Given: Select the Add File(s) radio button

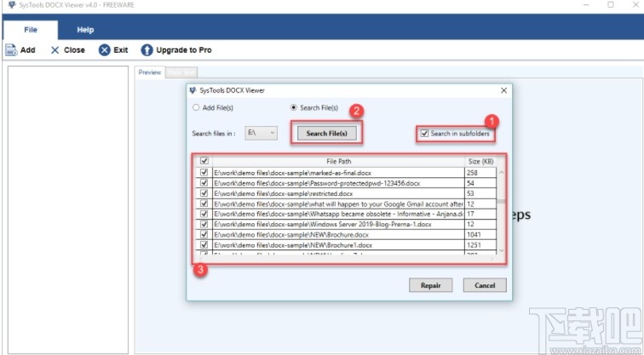Looking at the screenshot, I should click(x=196, y=107).
